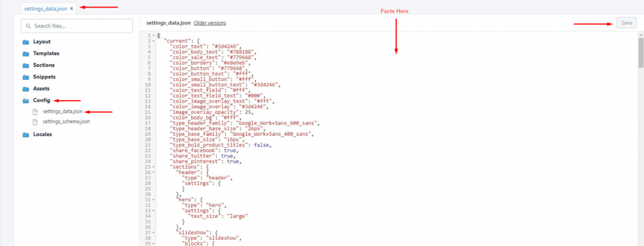The width and height of the screenshot is (644, 246).
Task: Click the Save button
Action: (x=626, y=23)
